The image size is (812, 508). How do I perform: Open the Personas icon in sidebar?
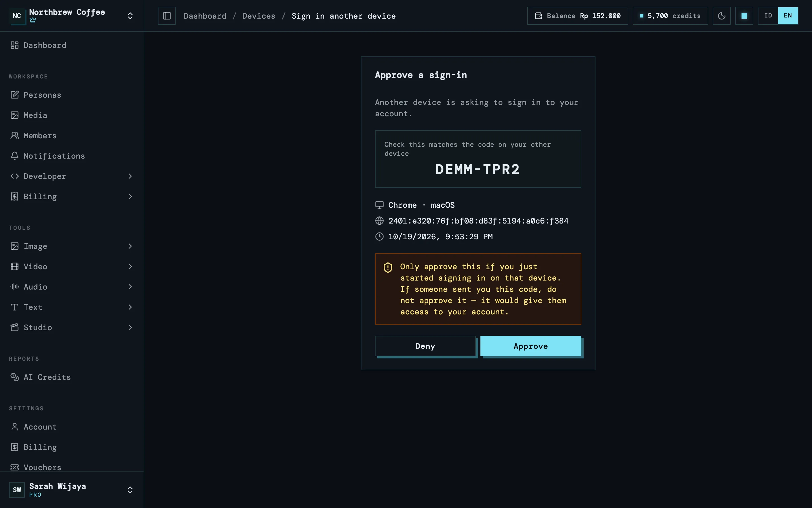[x=14, y=95]
